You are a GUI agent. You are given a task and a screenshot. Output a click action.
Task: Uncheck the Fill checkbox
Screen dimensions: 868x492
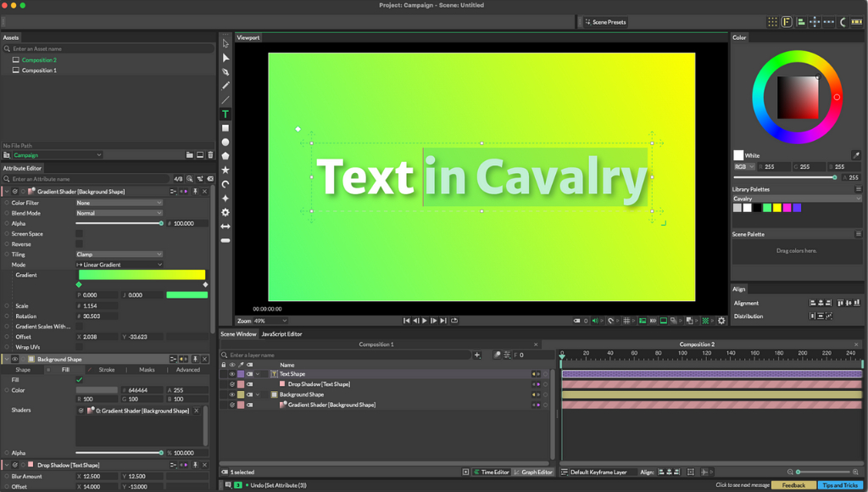(79, 379)
